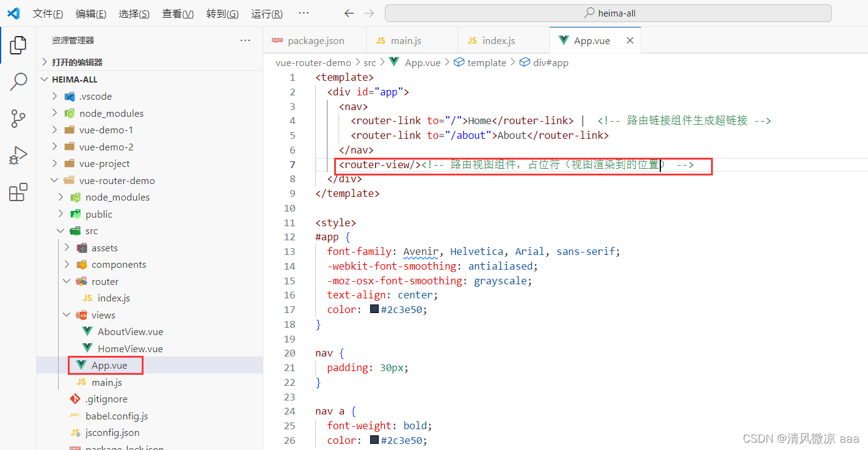Open the Search view in activity bar

point(18,81)
